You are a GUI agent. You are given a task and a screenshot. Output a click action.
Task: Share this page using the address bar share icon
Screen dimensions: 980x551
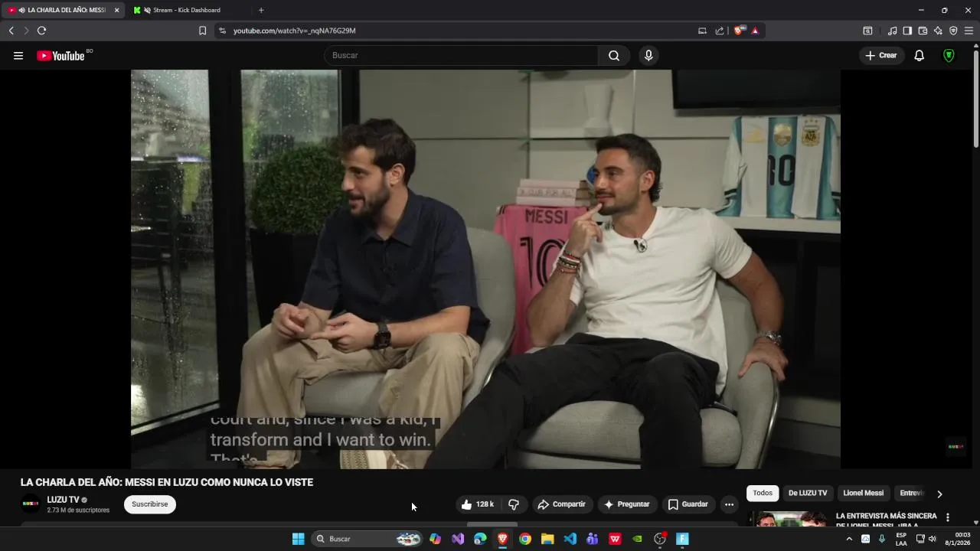point(720,31)
